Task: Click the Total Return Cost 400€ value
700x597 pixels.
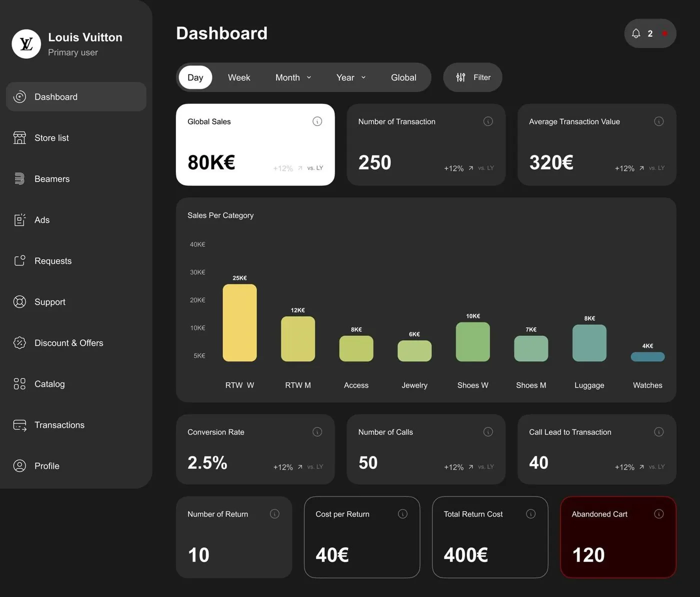Action: pyautogui.click(x=466, y=555)
